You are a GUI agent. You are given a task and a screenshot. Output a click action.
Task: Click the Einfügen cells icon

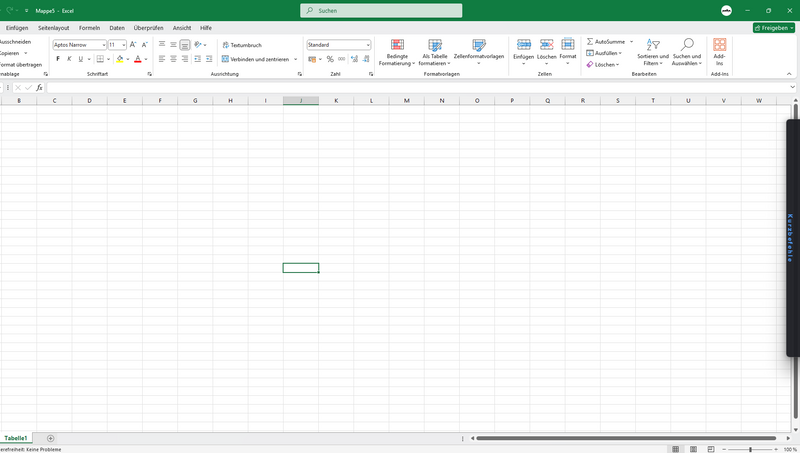click(523, 45)
